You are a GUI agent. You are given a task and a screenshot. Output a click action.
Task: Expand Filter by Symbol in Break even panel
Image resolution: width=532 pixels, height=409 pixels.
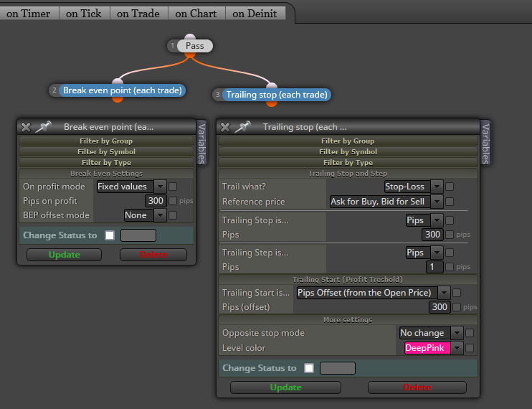[106, 151]
